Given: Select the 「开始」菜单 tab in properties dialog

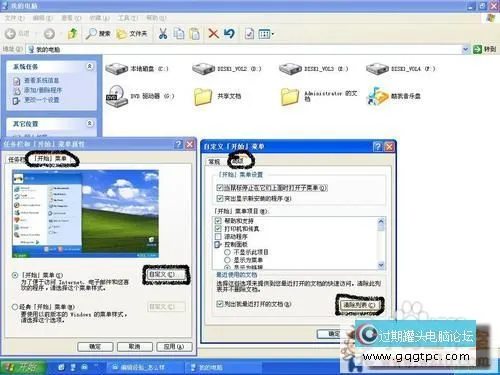Looking at the screenshot, I should pyautogui.click(x=51, y=159).
